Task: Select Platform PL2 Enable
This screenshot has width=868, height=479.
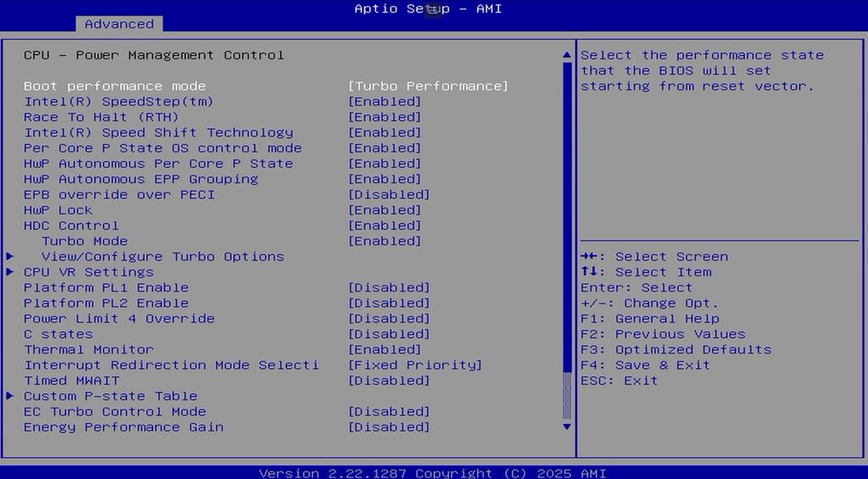Action: [106, 303]
